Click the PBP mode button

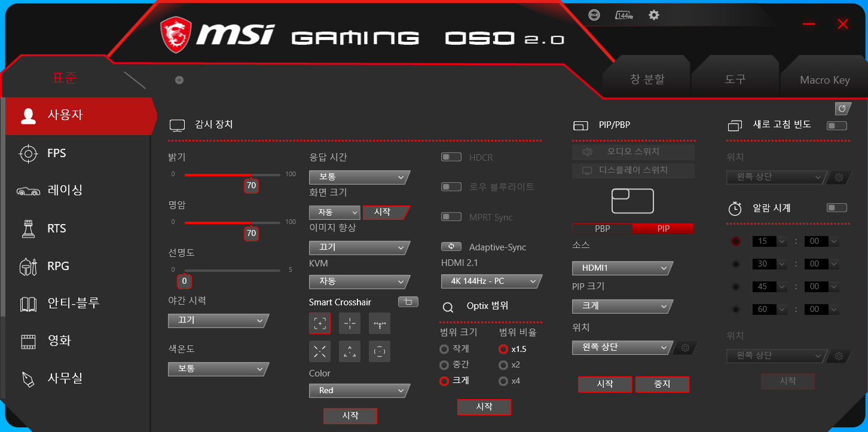click(603, 229)
